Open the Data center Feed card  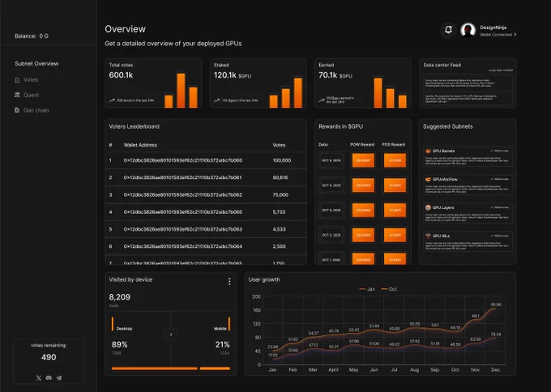pyautogui.click(x=468, y=83)
